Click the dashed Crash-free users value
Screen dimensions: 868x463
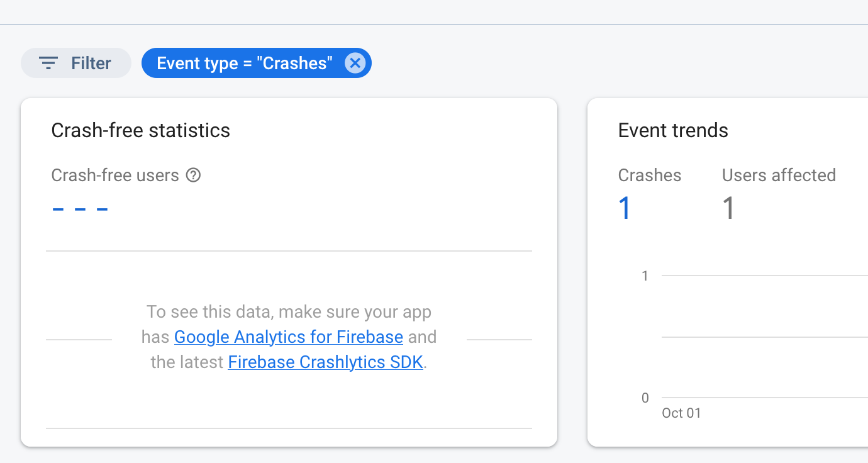tap(80, 208)
